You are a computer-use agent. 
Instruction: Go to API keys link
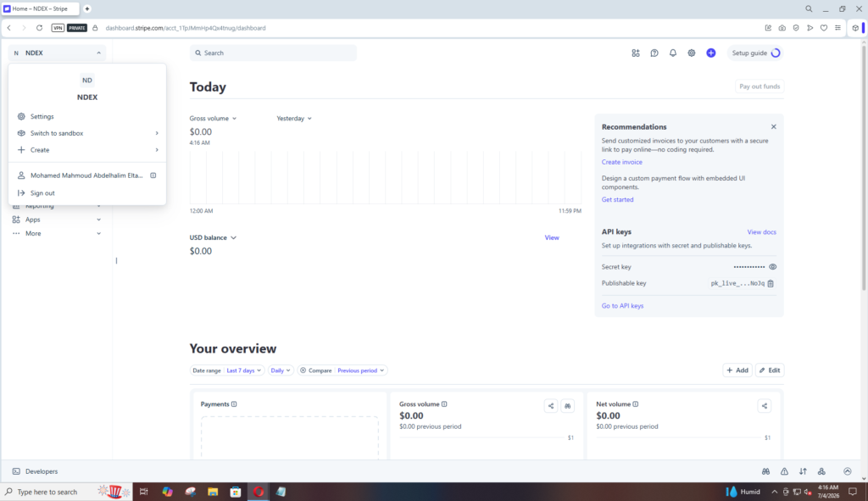pyautogui.click(x=622, y=305)
